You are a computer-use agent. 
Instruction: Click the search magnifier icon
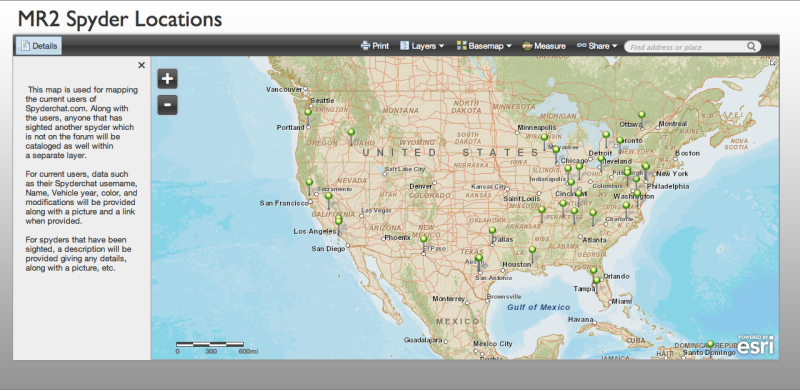coord(752,46)
